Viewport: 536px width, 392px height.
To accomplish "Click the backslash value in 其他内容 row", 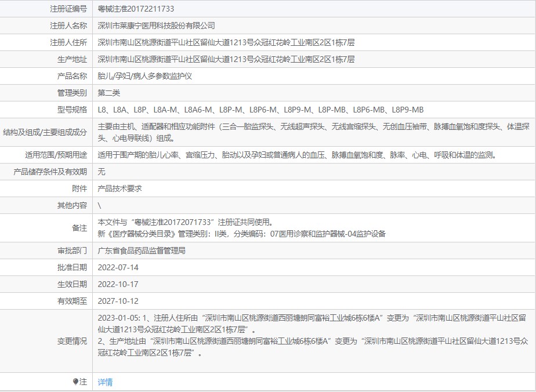I will [x=99, y=205].
